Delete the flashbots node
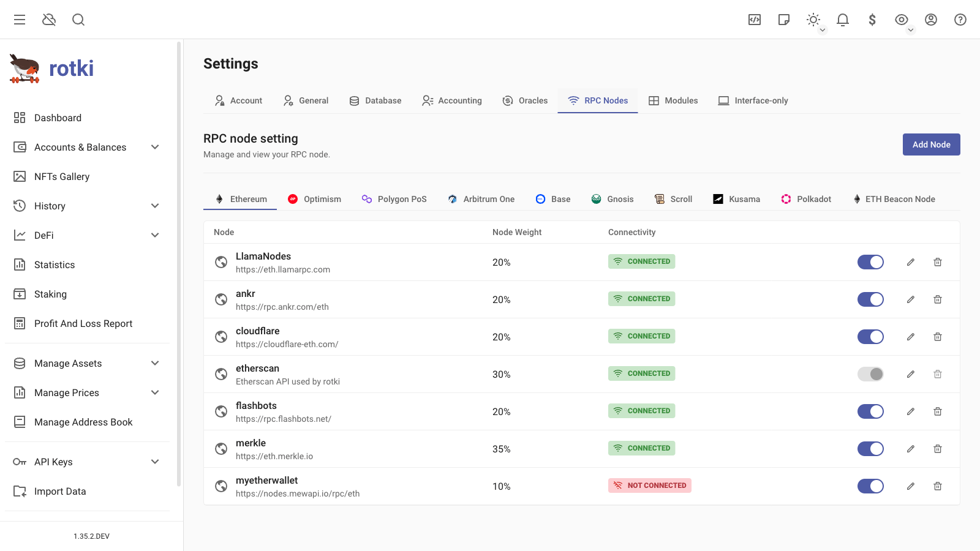 coord(938,411)
